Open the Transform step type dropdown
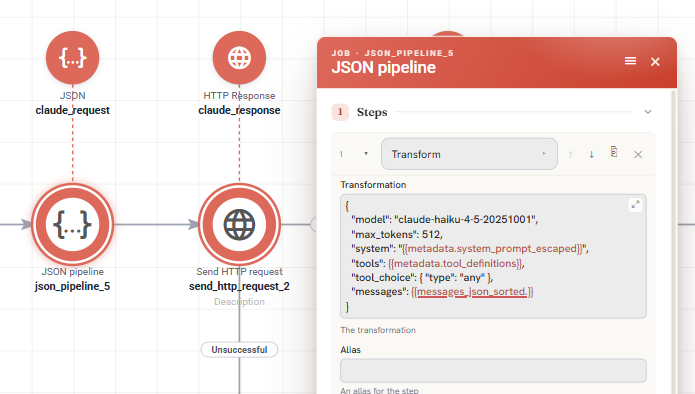Screen dimensions: 695x394 pyautogui.click(x=469, y=154)
